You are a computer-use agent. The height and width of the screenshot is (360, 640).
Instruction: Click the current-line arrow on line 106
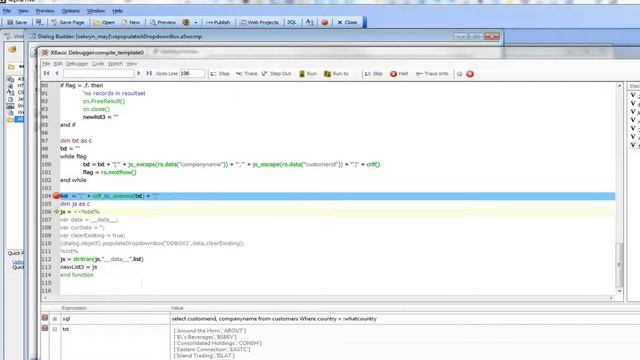(57, 211)
